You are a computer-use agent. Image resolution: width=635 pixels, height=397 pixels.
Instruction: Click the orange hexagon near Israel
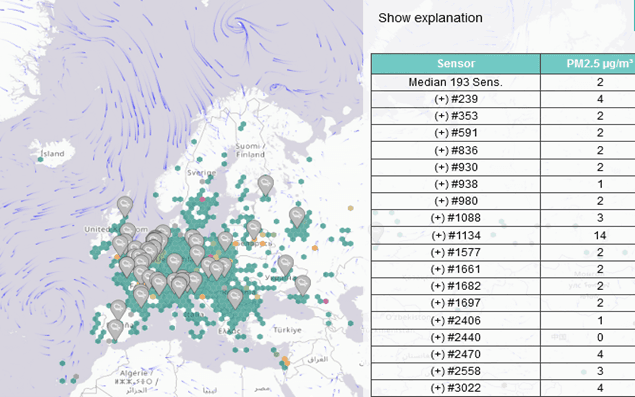[285, 360]
